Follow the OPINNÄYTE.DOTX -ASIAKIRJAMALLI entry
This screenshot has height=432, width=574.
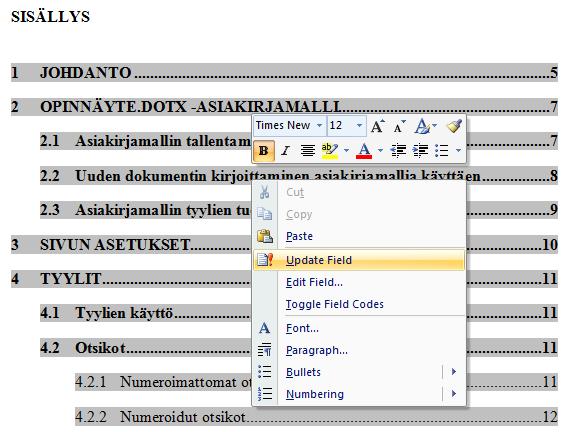[x=284, y=107]
